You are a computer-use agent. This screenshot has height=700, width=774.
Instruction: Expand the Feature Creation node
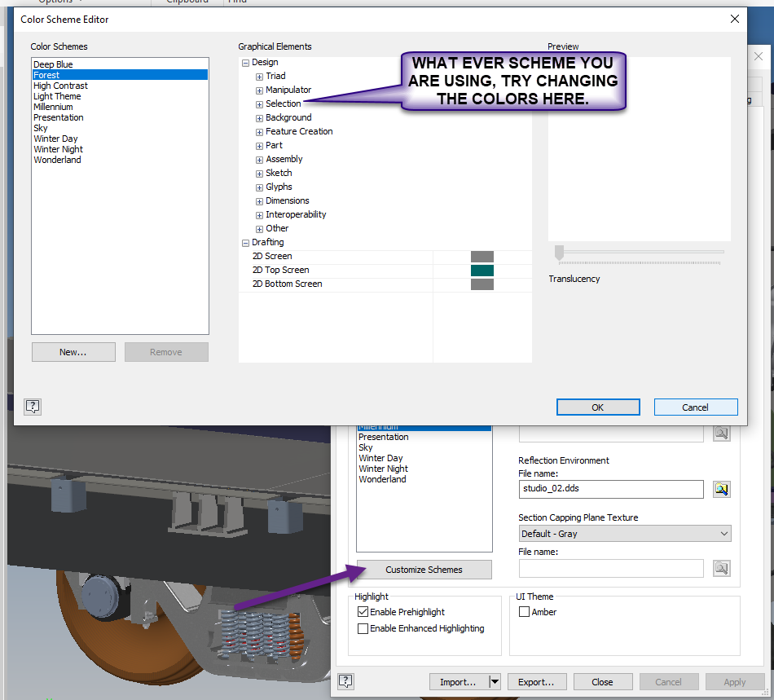pyautogui.click(x=259, y=132)
